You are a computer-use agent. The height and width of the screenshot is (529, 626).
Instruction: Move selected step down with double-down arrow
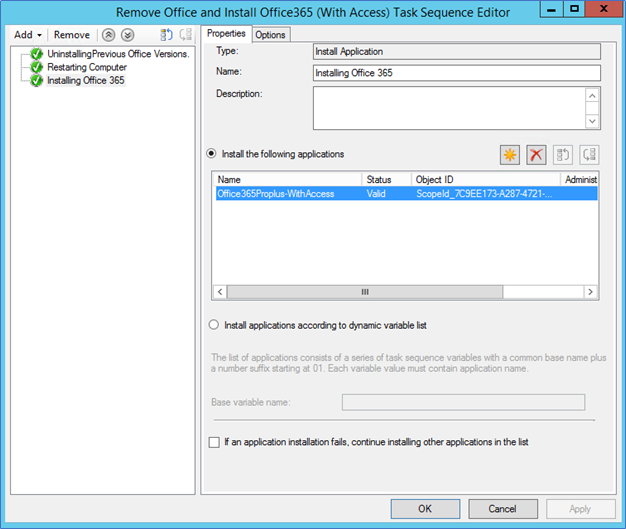(128, 35)
